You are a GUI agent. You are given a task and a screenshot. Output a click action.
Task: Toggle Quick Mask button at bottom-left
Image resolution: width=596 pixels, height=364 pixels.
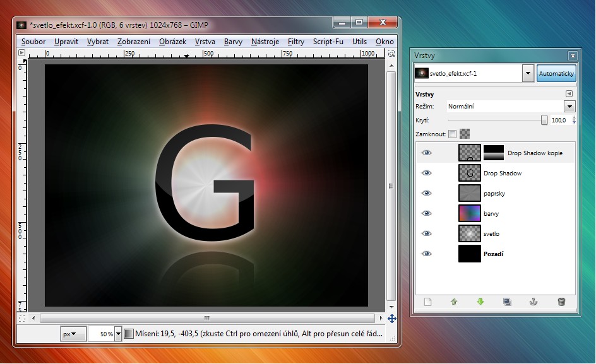pos(21,319)
